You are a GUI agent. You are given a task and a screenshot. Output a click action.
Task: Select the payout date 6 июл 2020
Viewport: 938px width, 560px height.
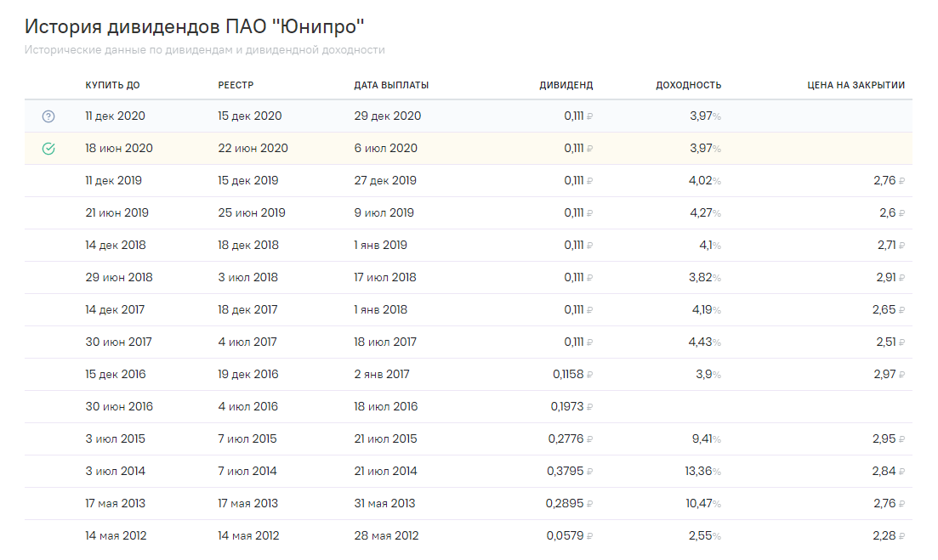pos(385,148)
